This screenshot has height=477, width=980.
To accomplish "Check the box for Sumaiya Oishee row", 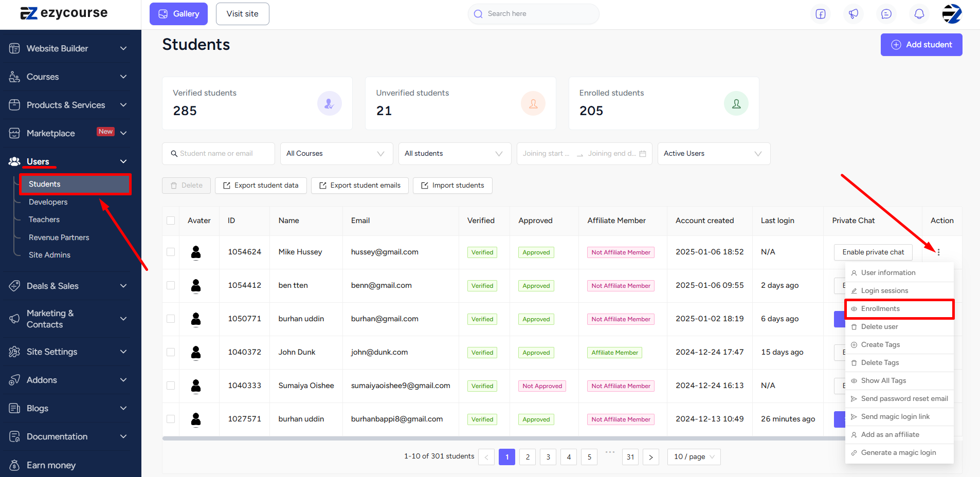I will 171,386.
